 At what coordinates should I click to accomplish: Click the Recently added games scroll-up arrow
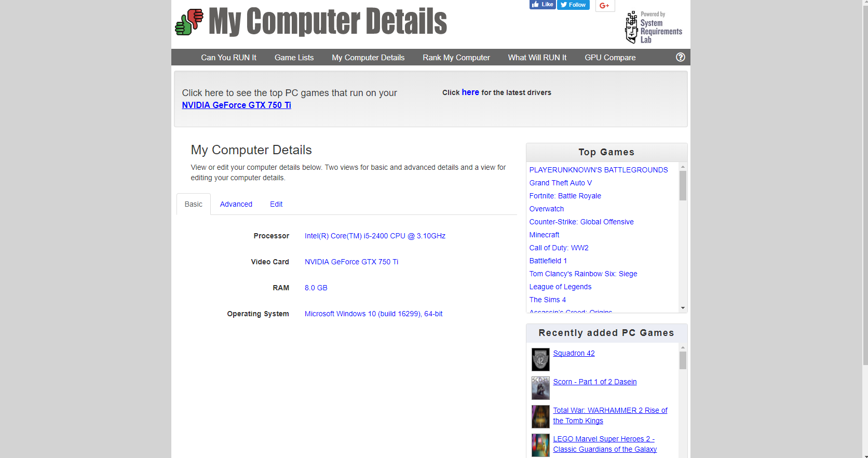click(x=683, y=347)
